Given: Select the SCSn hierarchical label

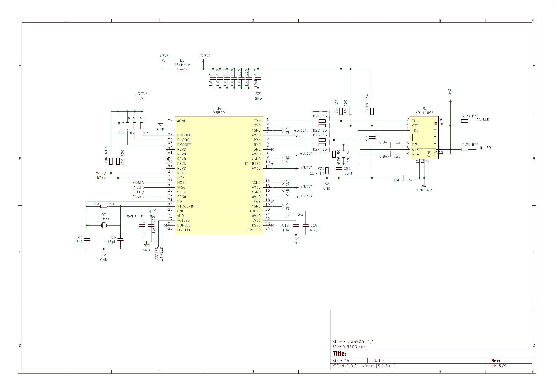Looking at the screenshot, I should tap(138, 197).
